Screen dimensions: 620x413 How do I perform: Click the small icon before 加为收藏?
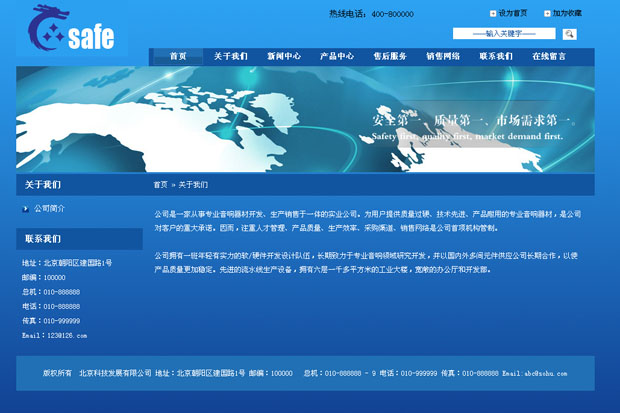point(547,14)
